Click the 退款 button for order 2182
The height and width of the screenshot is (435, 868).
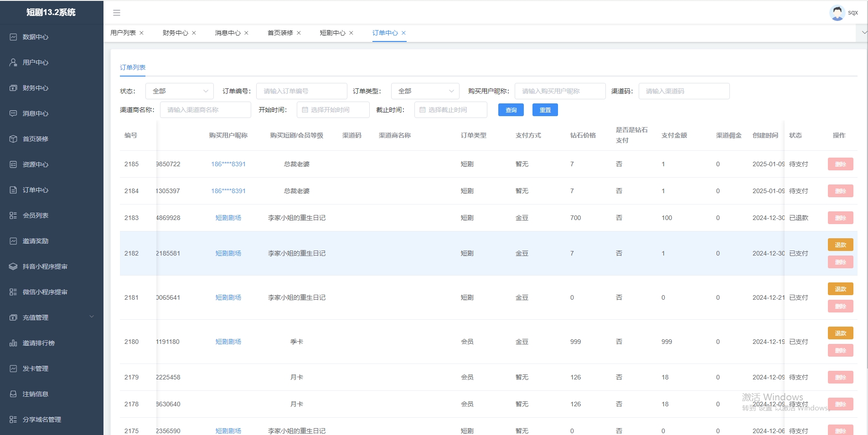(840, 245)
